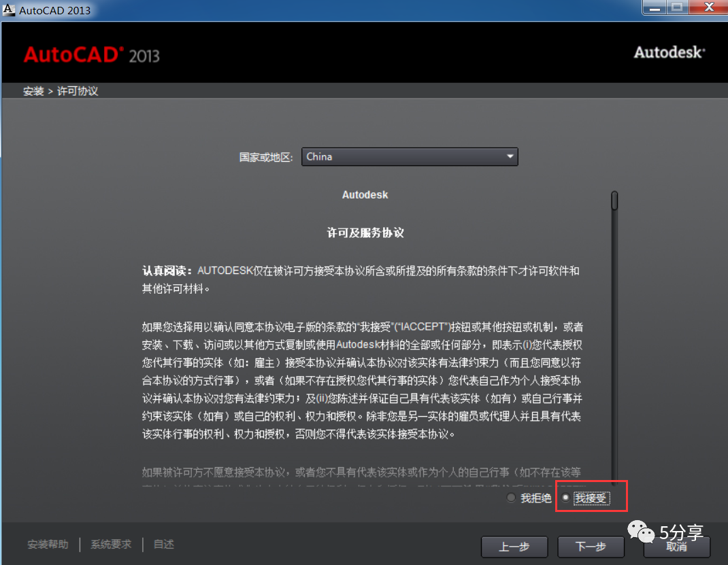Click the 许可及服务协议 heading text

[x=365, y=233]
